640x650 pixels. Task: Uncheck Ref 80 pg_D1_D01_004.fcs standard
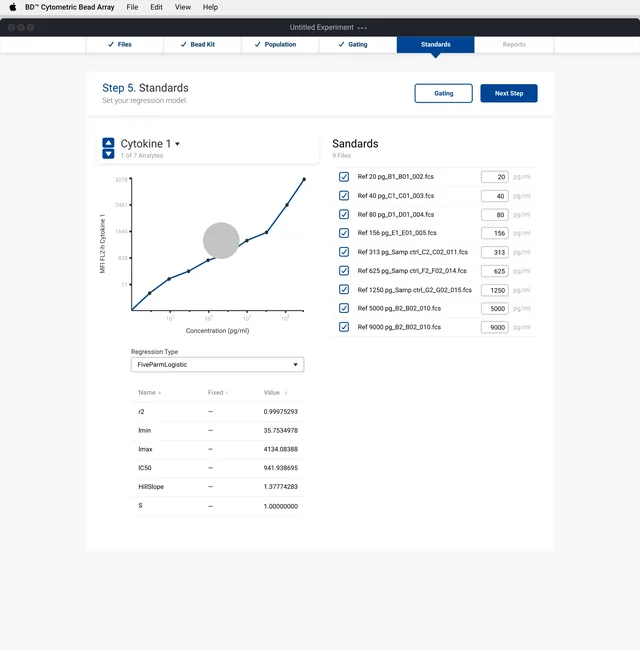344,214
